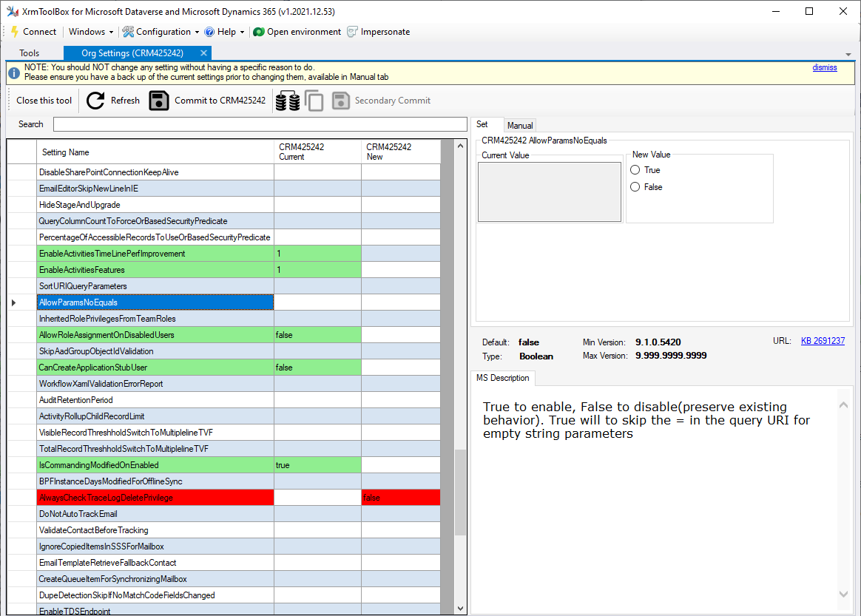
Task: Click the Secondary Commit label
Action: point(393,101)
